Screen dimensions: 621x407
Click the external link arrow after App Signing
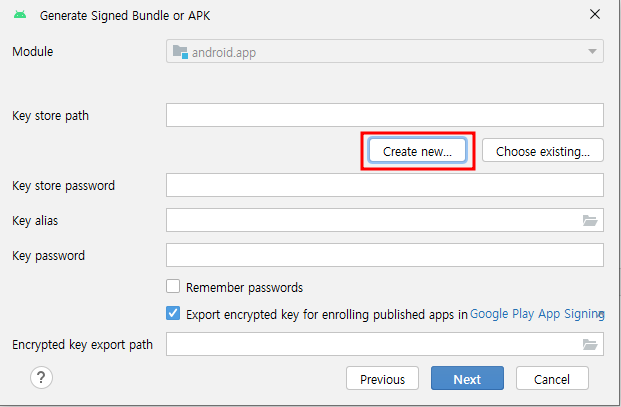(x=599, y=314)
